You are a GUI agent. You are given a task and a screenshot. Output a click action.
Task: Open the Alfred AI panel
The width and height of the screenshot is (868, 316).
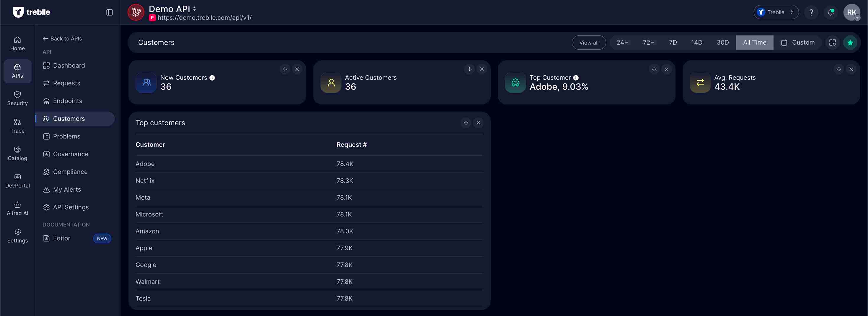point(17,208)
